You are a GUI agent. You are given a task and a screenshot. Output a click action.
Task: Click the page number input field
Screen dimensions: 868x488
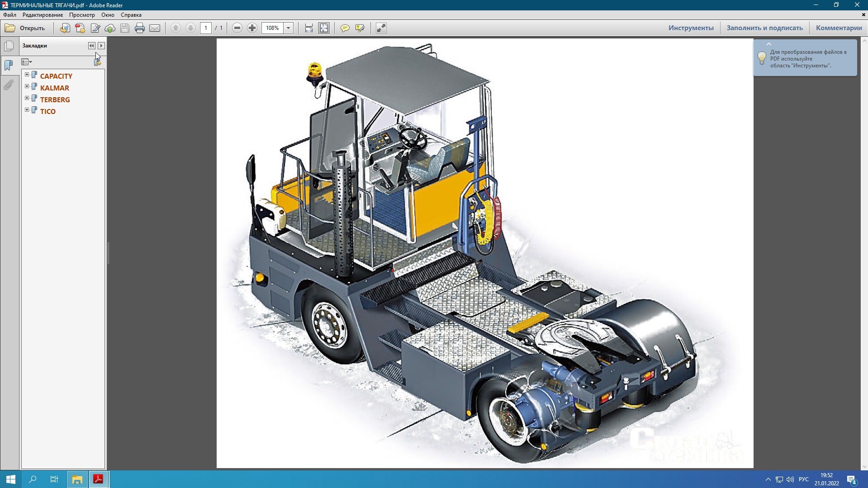point(206,28)
